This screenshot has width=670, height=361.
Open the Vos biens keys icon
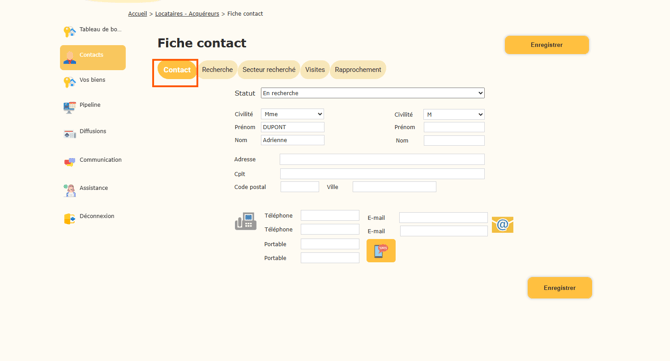70,82
